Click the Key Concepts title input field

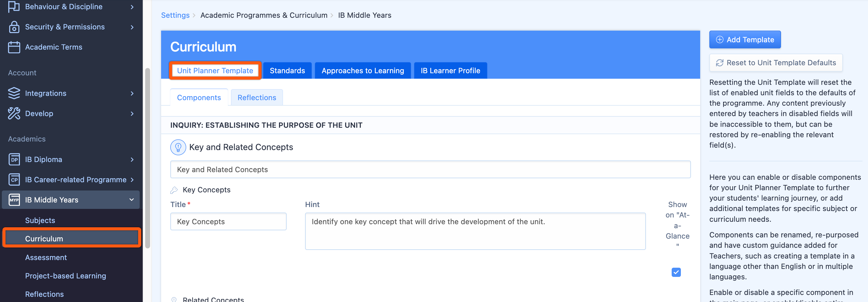[228, 221]
